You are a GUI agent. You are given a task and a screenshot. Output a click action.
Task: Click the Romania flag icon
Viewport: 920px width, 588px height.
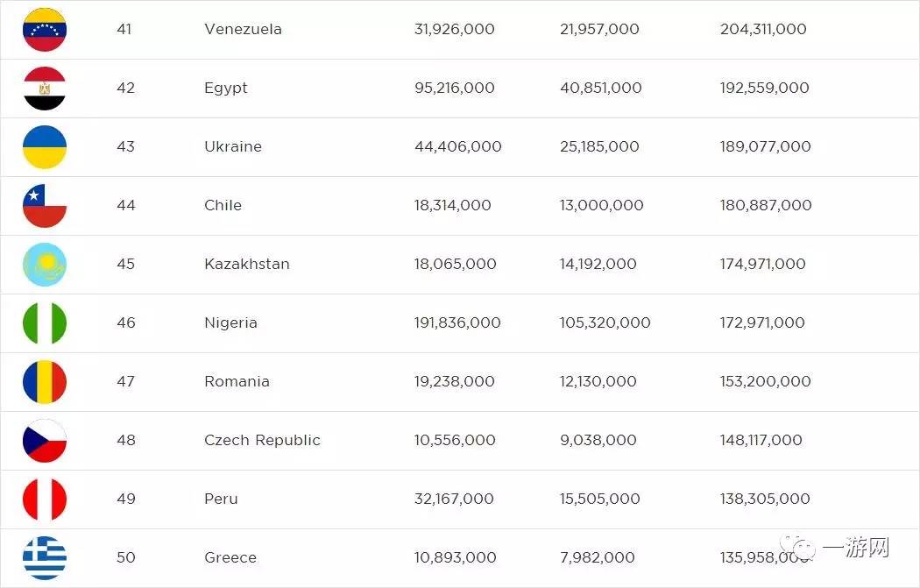[45, 382]
